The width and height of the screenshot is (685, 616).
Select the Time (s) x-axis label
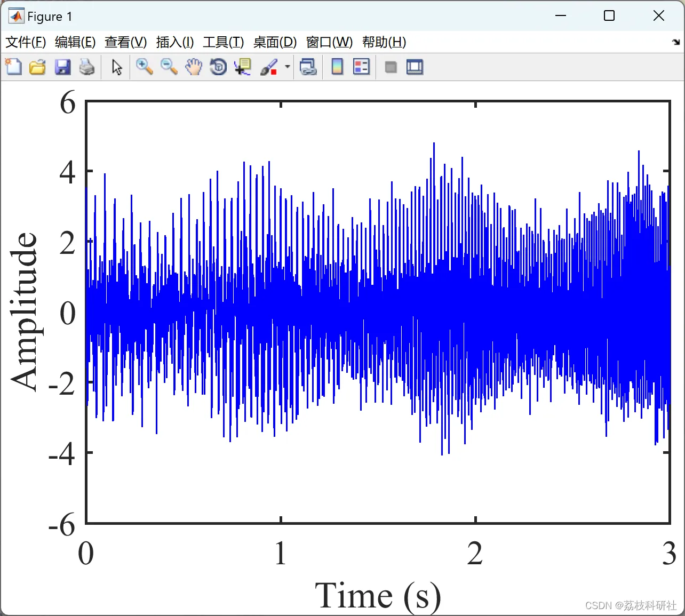click(378, 596)
